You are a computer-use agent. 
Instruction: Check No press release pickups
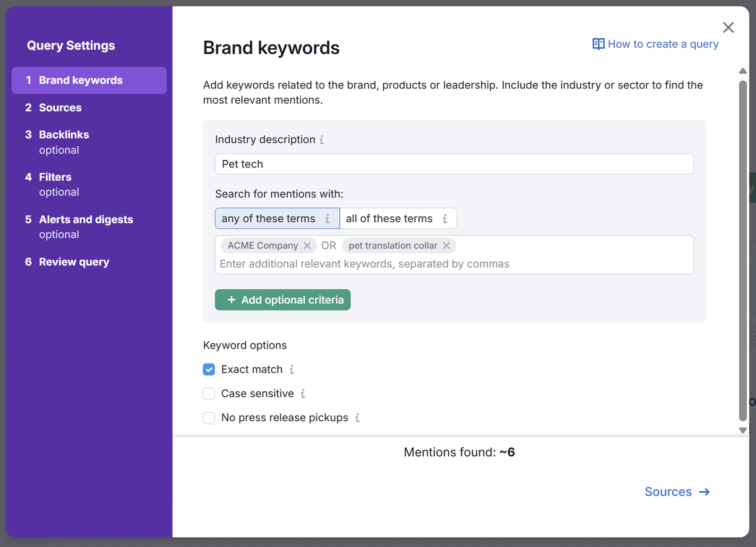(208, 417)
